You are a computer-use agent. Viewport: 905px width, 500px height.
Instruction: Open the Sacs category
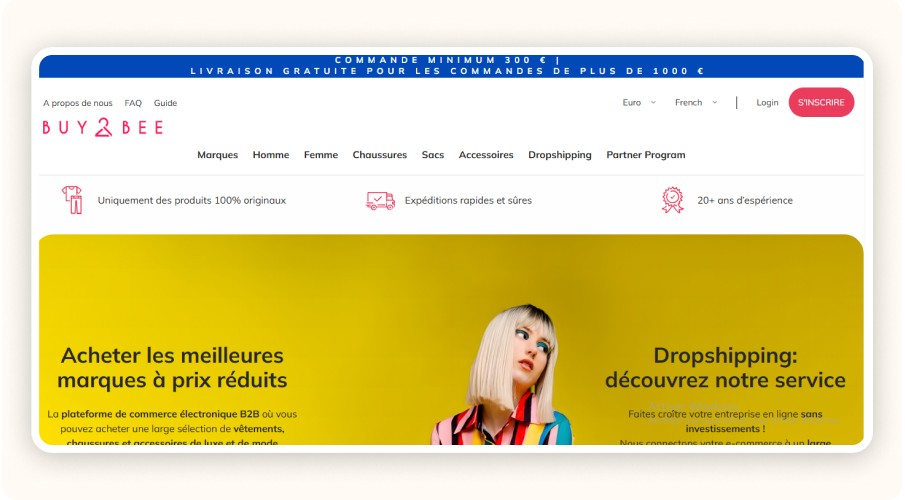click(x=433, y=155)
